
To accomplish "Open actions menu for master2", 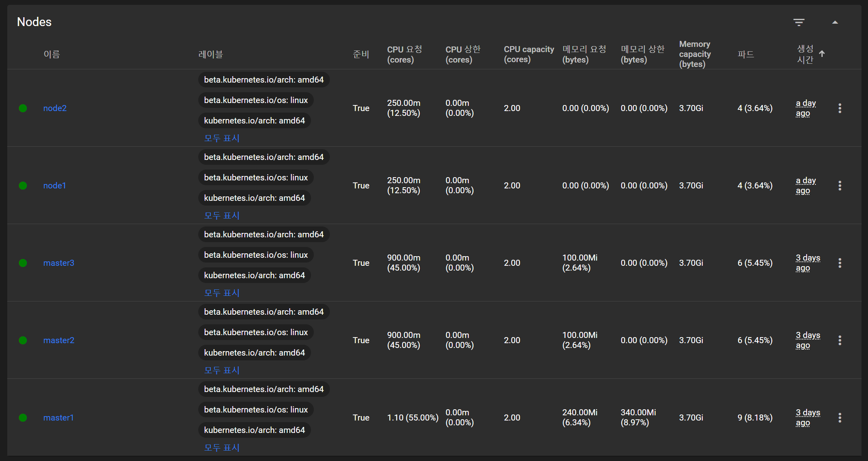I will [x=840, y=340].
